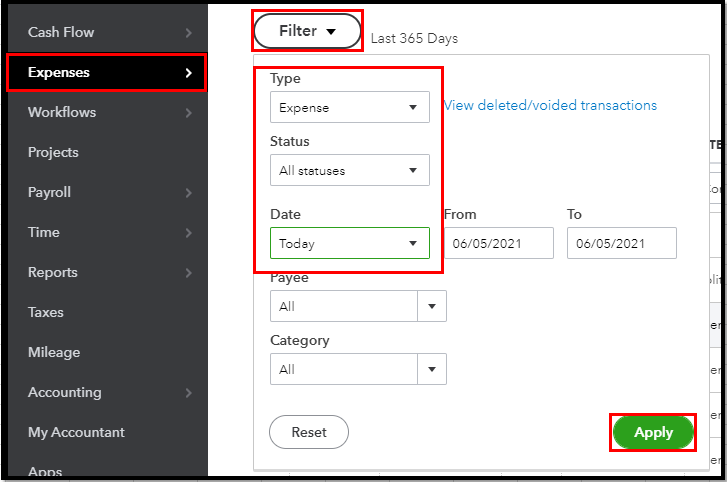Open View deleted/voided transactions link
The height and width of the screenshot is (482, 727).
[x=550, y=105]
